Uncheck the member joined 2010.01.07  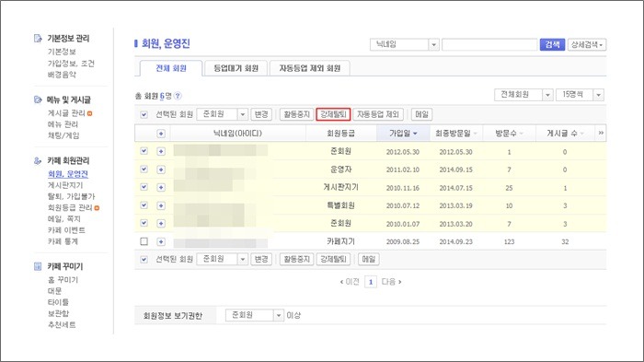144,223
